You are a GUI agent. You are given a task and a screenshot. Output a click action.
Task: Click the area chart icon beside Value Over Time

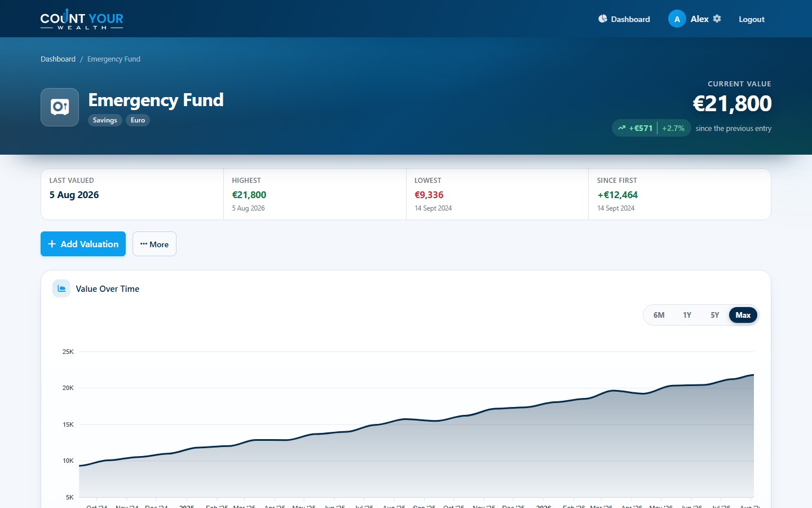pyautogui.click(x=61, y=288)
